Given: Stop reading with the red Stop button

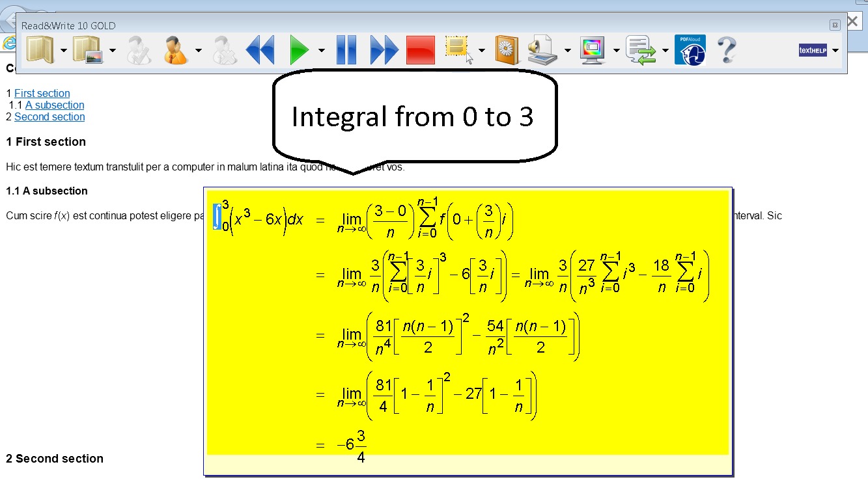Looking at the screenshot, I should [x=421, y=50].
